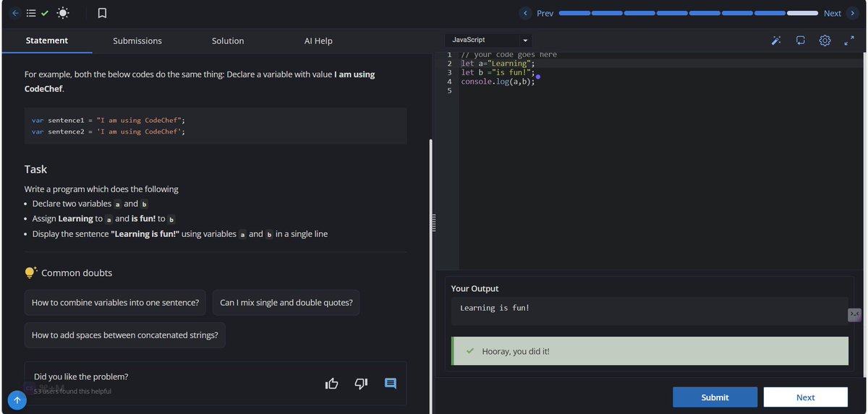The height and width of the screenshot is (414, 868).
Task: Open the Solution tab
Action: pos(228,40)
